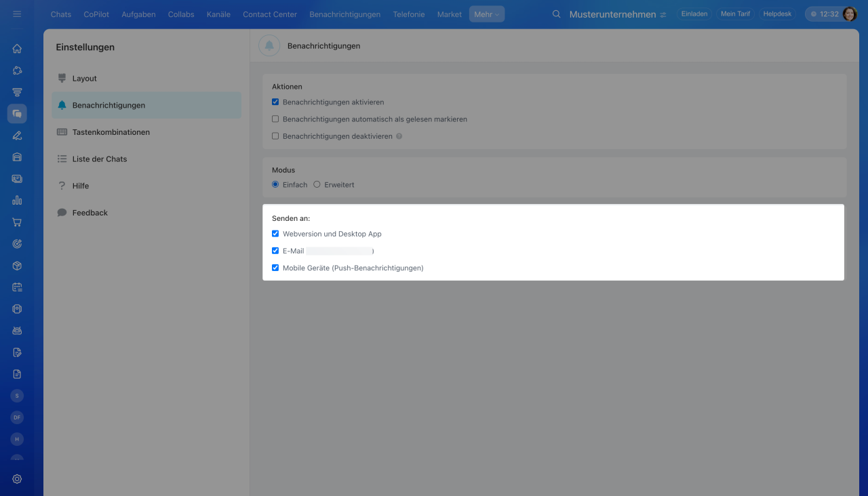Check Benachrichtigungen deaktivieren box
This screenshot has width=868, height=496.
[275, 136]
